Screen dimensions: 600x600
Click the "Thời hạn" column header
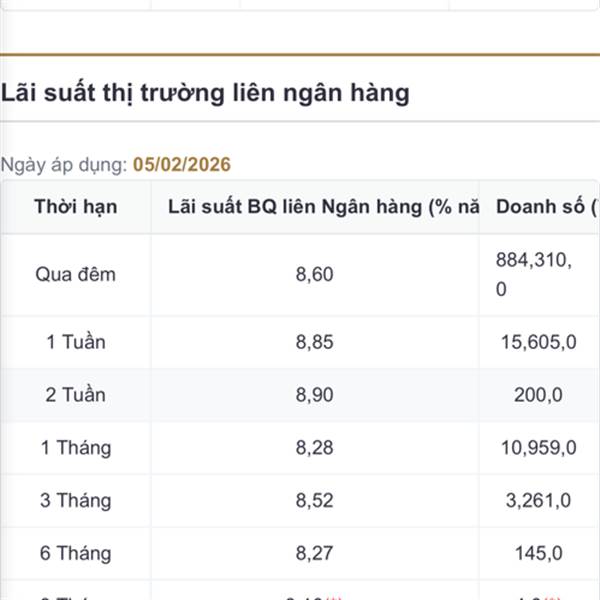pyautogui.click(x=75, y=208)
